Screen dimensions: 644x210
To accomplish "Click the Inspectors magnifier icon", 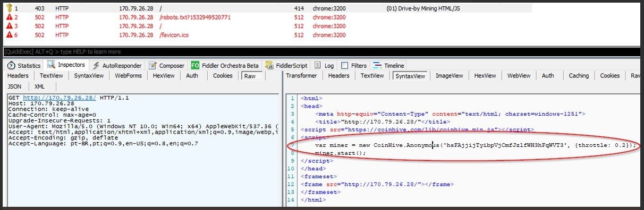I will pos(52,65).
